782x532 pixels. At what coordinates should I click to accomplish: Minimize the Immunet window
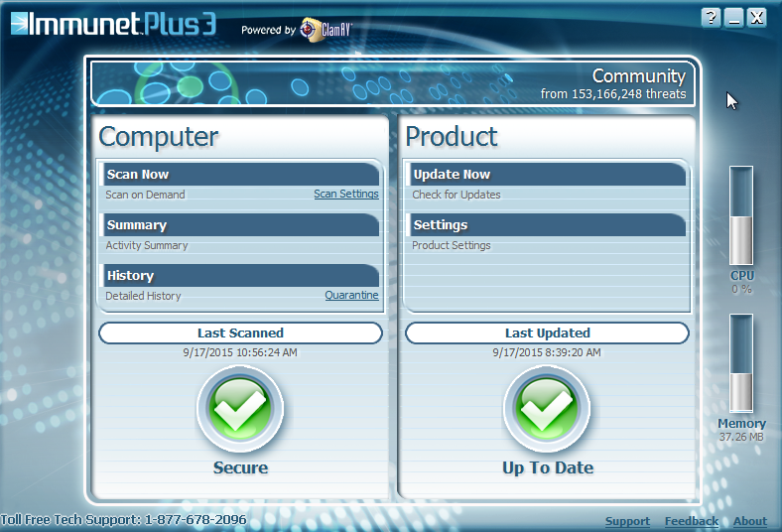(734, 18)
